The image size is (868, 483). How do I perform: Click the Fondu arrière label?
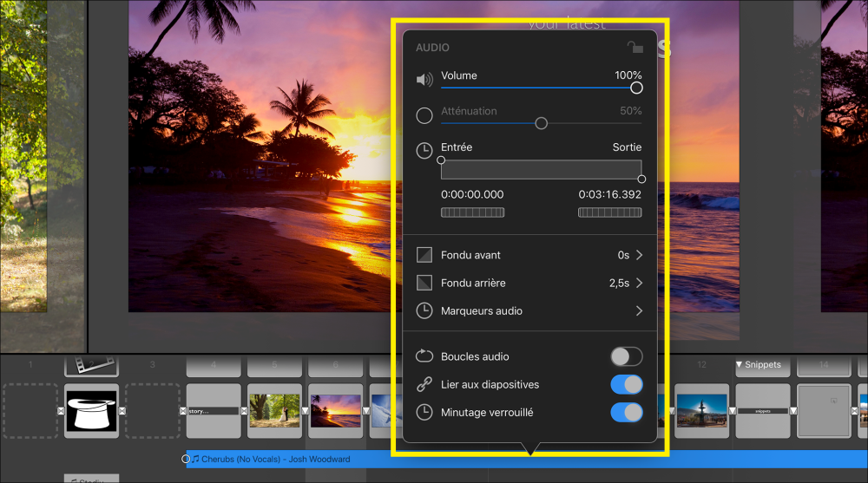point(473,283)
